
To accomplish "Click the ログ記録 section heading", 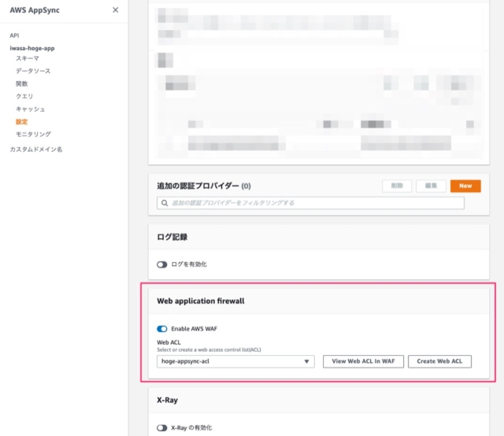I will click(x=172, y=237).
